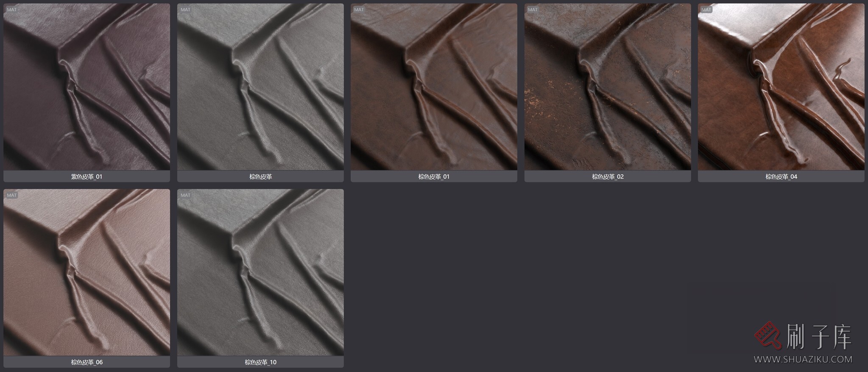Click MAT badge on 棕色皮革_10 thumbnail
Viewport: 868px width, 372px height.
185,195
